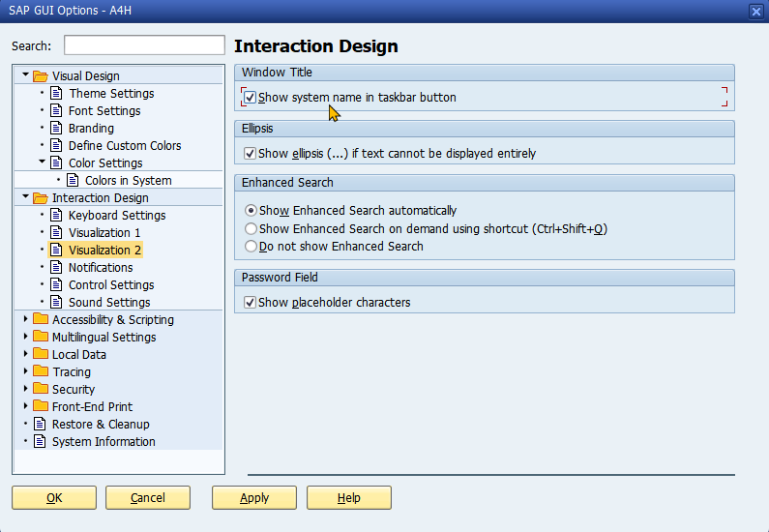Viewport: 769px width, 532px height.
Task: Click the Front-End Print folder icon
Action: click(x=41, y=406)
